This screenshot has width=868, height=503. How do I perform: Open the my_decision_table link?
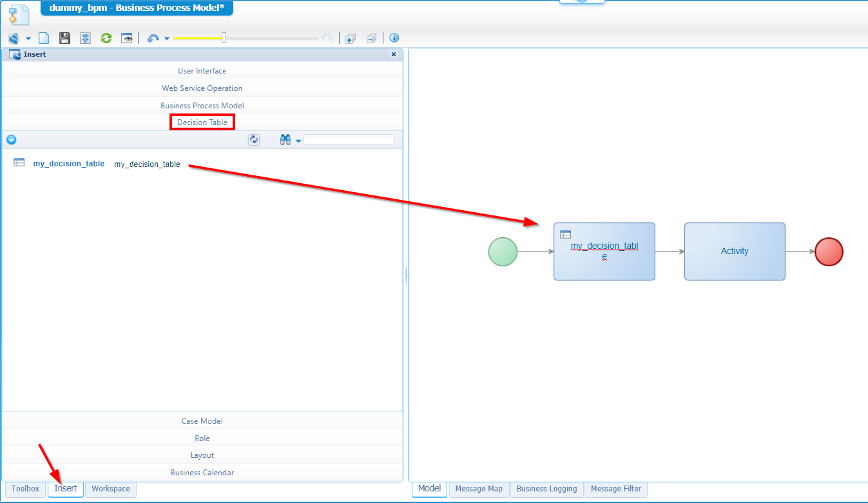[68, 163]
